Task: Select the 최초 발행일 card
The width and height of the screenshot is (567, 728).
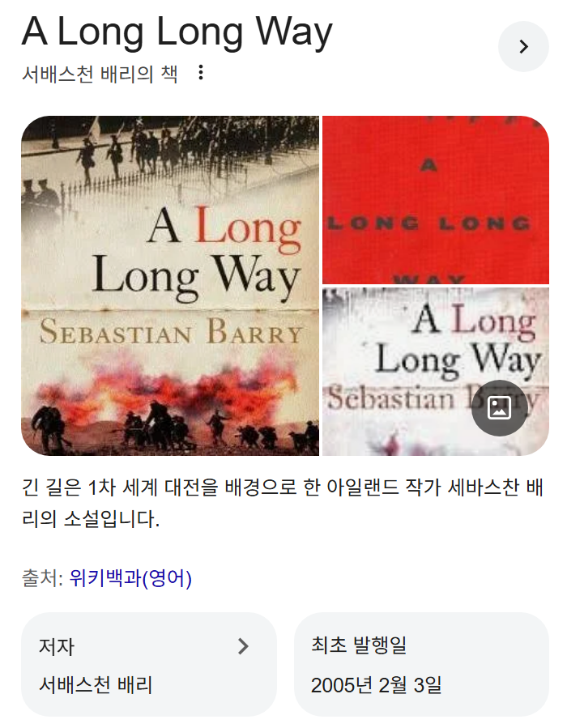Action: click(x=421, y=664)
